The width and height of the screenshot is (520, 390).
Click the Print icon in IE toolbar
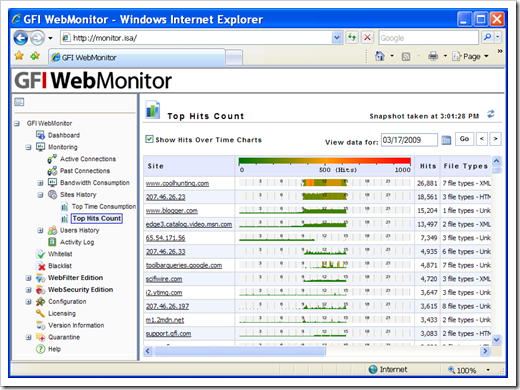(x=433, y=56)
